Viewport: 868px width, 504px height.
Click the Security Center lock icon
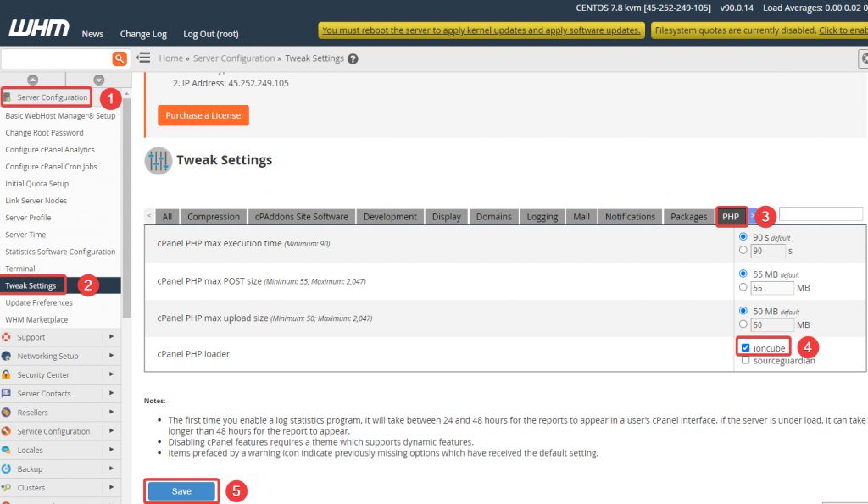click(x=6, y=374)
